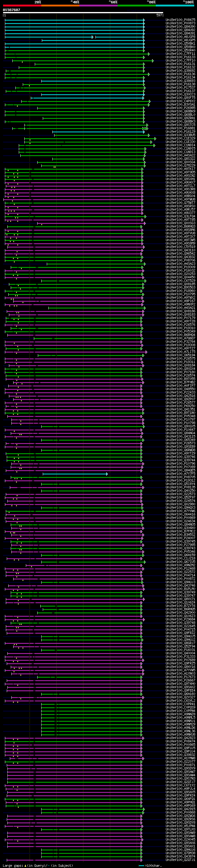The width and height of the screenshot is (197, 868).
Task: Select the UniRef100_Q64FQ1 label
Action: point(180,799)
